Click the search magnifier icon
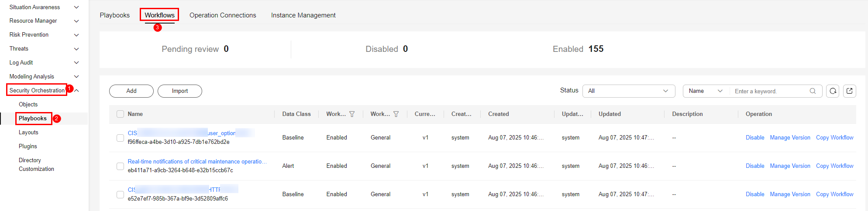 [813, 91]
